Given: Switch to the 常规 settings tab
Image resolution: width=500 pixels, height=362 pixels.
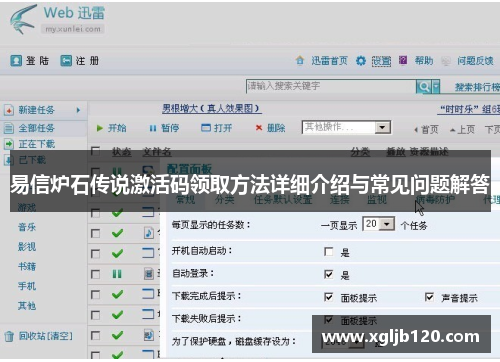Looking at the screenshot, I should pyautogui.click(x=185, y=199).
